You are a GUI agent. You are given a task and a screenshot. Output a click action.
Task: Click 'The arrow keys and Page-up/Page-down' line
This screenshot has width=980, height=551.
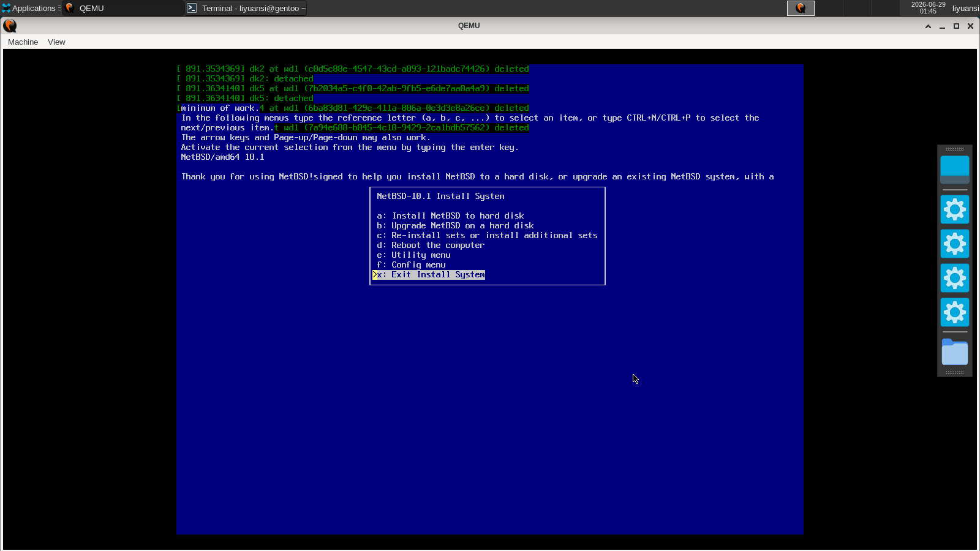(x=306, y=138)
